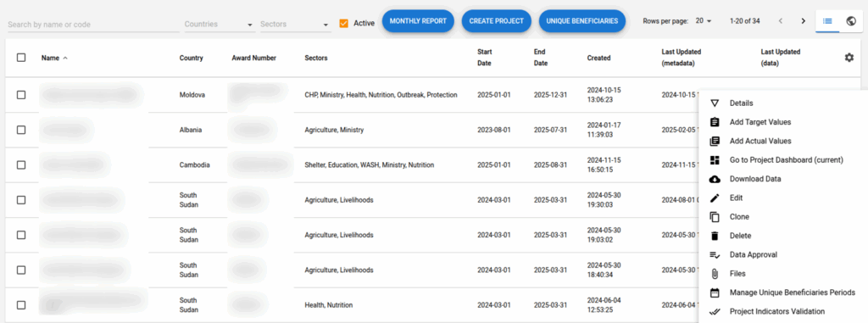Focus the Search by name or code field
Viewport: 868px width, 323px height.
click(x=93, y=25)
